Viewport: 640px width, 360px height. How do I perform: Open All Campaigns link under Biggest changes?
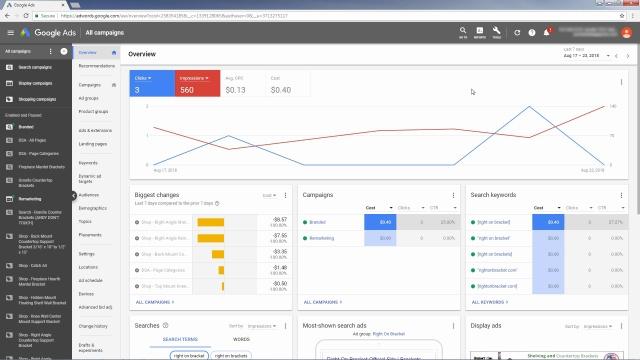point(155,302)
